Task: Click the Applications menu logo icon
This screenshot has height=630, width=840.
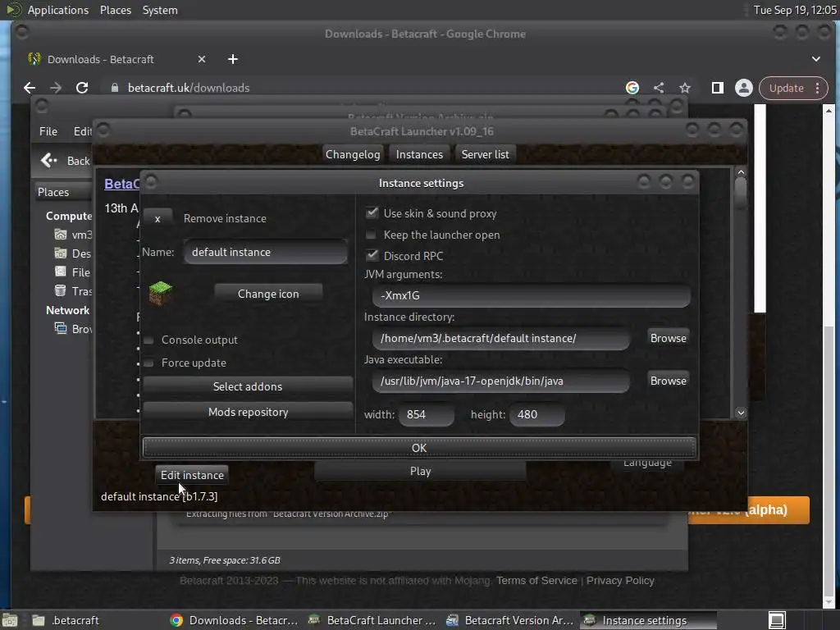Action: point(13,10)
